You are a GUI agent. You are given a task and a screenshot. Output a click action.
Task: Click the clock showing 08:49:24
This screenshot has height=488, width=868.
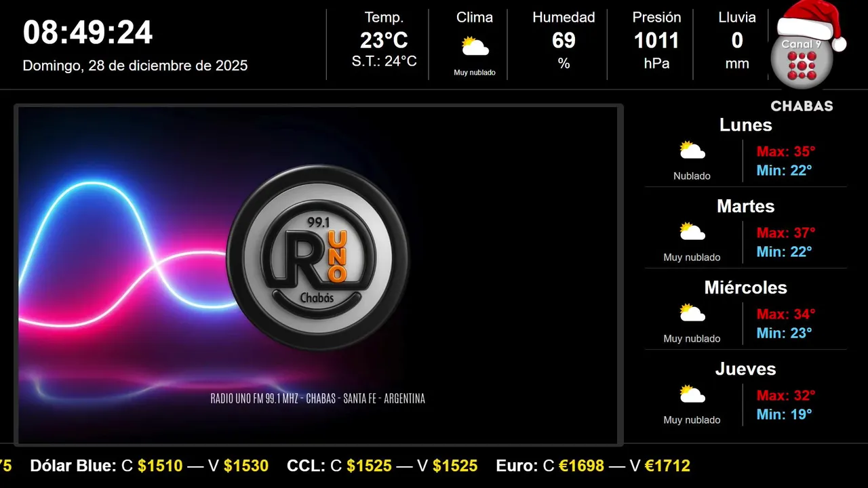click(87, 33)
